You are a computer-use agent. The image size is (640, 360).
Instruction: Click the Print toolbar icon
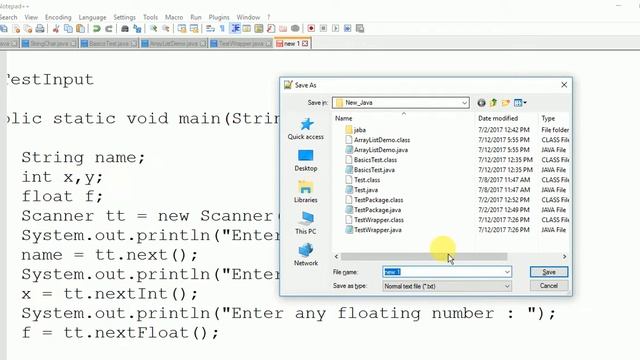(40, 29)
